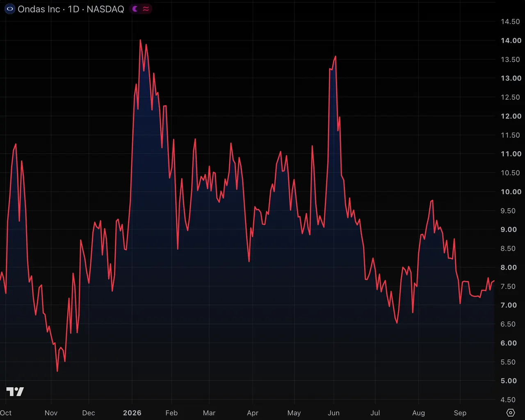Click the Ondas Inc logo icon
525x420 pixels.
(x=9, y=9)
